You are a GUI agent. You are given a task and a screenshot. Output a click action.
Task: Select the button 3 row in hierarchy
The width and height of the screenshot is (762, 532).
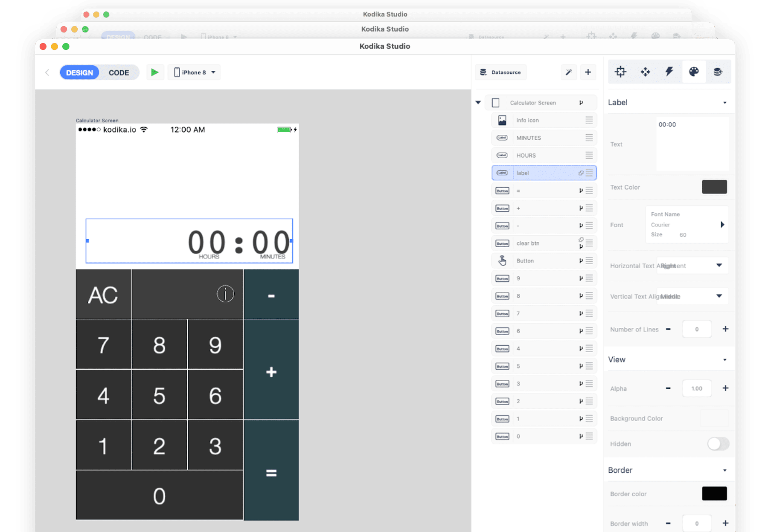[x=544, y=384]
